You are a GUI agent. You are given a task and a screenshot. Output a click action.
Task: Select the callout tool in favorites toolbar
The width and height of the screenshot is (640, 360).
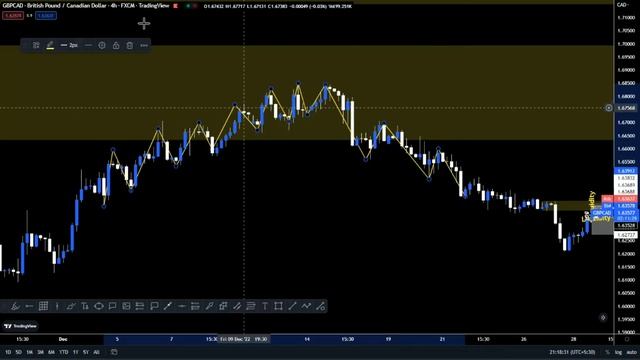pyautogui.click(x=112, y=306)
